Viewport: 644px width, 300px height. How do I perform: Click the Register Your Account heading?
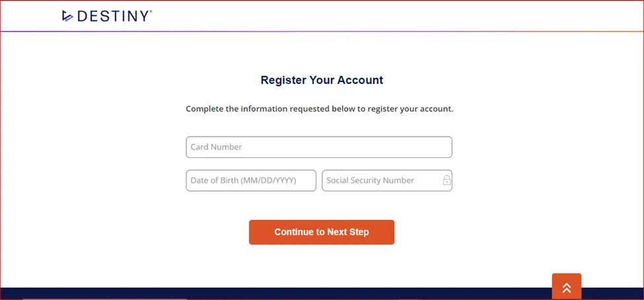coord(322,80)
